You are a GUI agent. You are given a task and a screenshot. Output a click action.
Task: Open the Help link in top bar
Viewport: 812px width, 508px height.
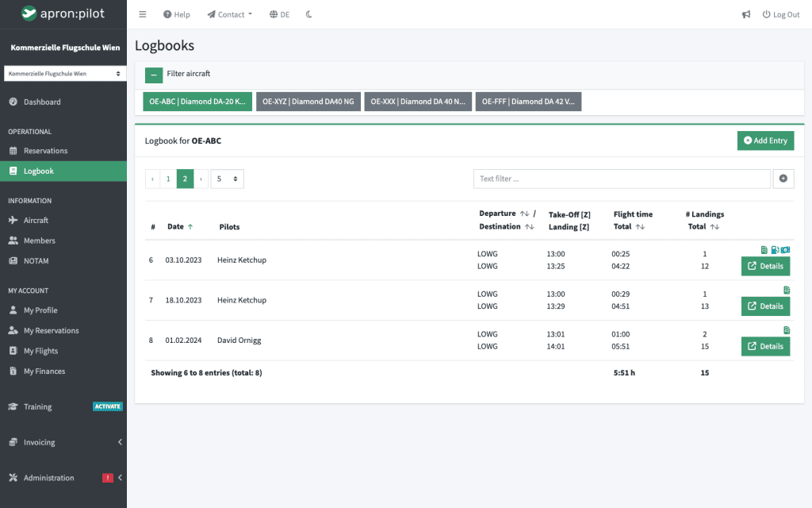(177, 14)
